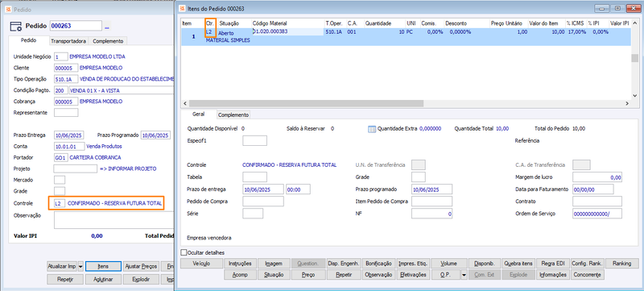644x291 pixels.
Task: Click the Ranking button
Action: pos(621,263)
